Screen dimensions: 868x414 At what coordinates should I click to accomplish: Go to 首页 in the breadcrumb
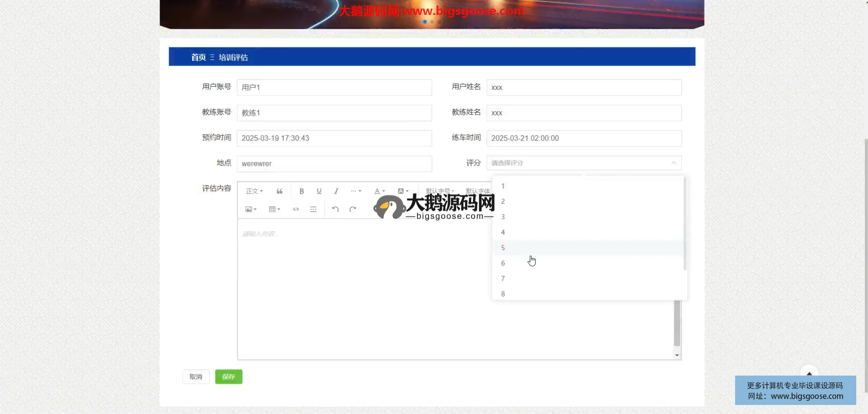point(198,57)
